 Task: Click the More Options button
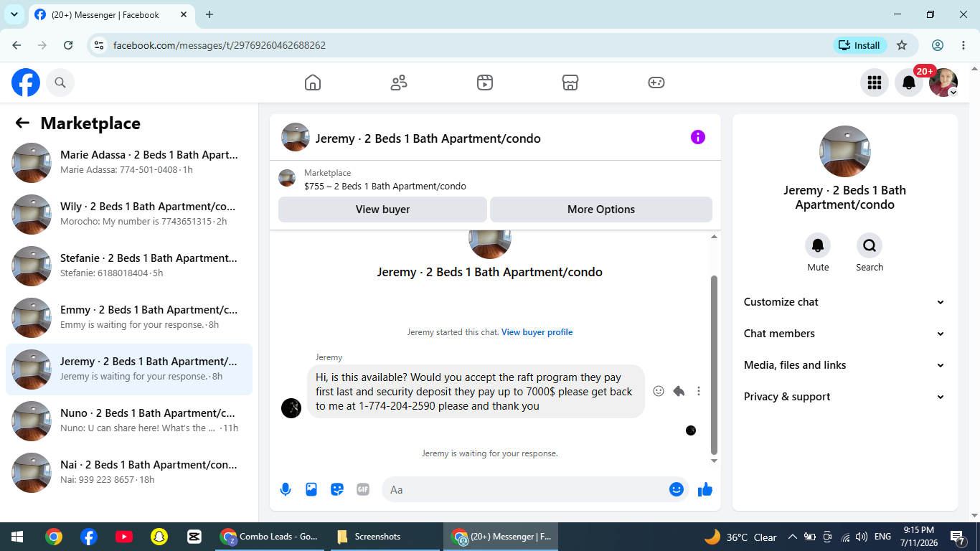tap(601, 209)
